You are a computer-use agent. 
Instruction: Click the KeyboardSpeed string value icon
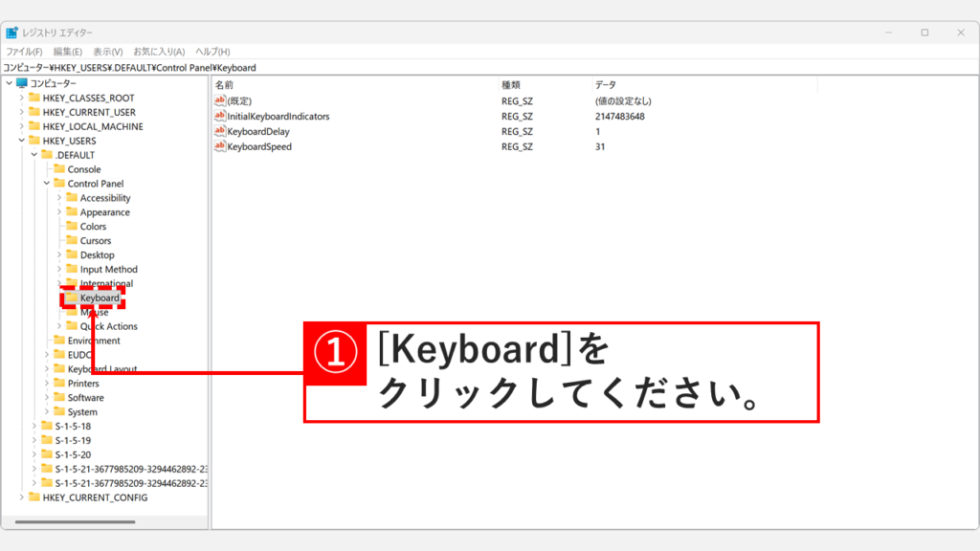click(x=218, y=146)
